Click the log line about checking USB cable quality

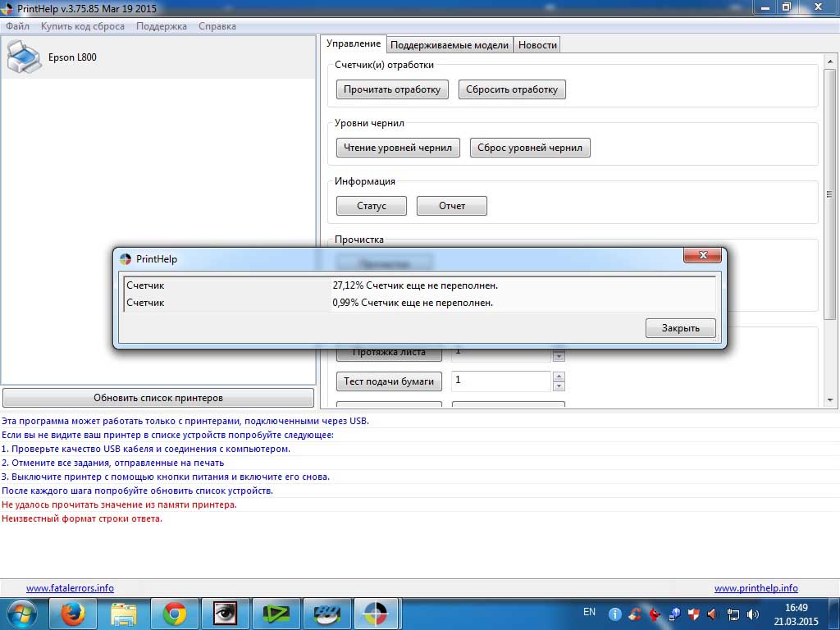(146, 449)
